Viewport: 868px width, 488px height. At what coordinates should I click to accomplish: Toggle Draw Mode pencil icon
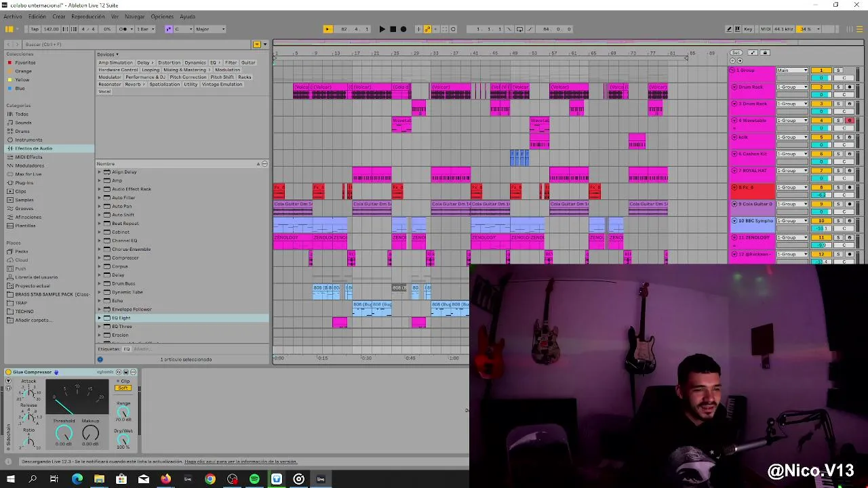(x=729, y=29)
